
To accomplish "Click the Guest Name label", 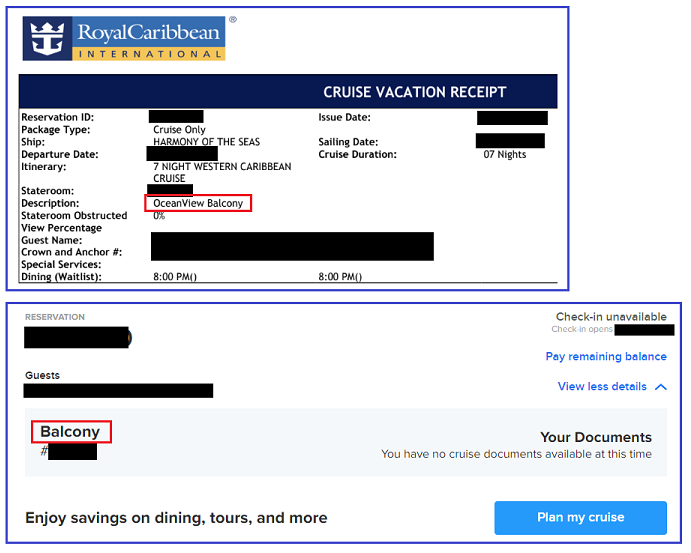I will (x=52, y=240).
